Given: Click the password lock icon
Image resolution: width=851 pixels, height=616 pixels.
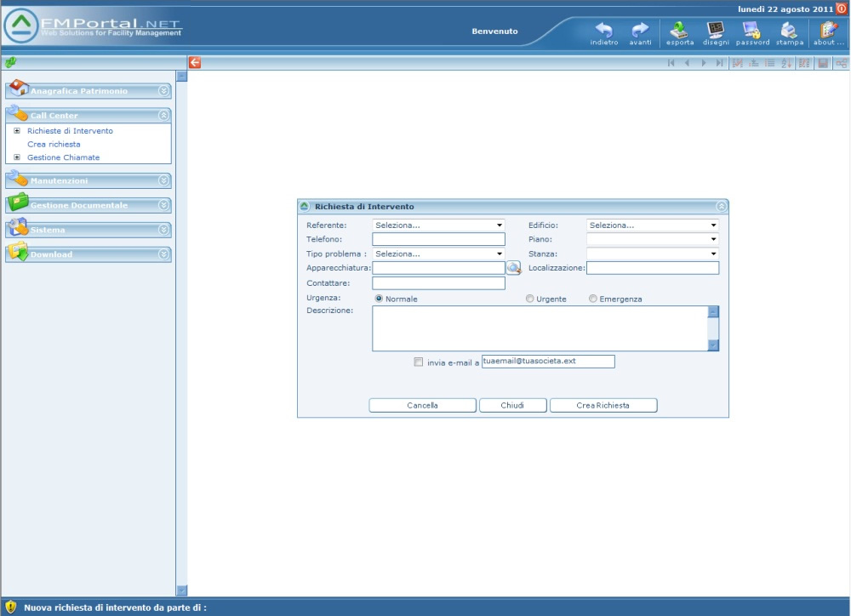Looking at the screenshot, I should point(752,30).
